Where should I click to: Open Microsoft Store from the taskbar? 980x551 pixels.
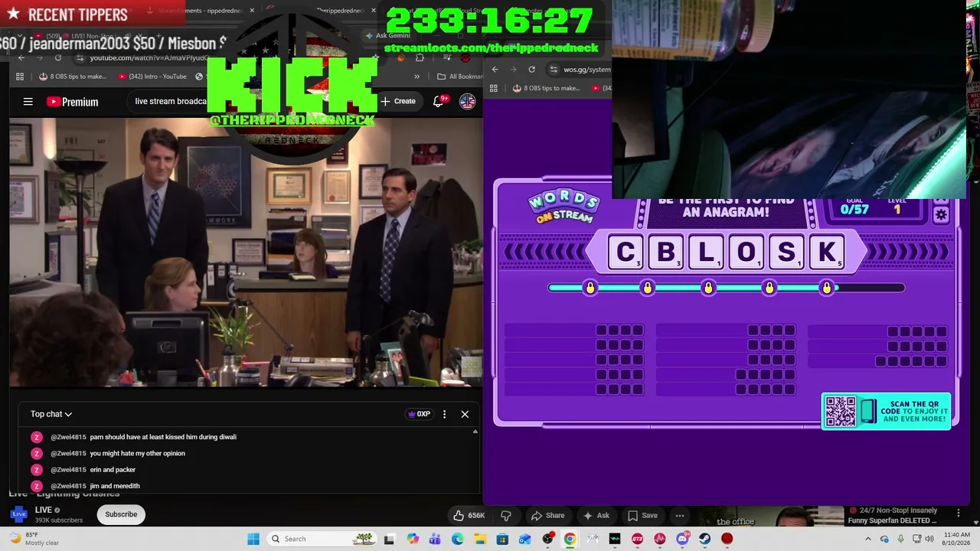click(x=502, y=539)
